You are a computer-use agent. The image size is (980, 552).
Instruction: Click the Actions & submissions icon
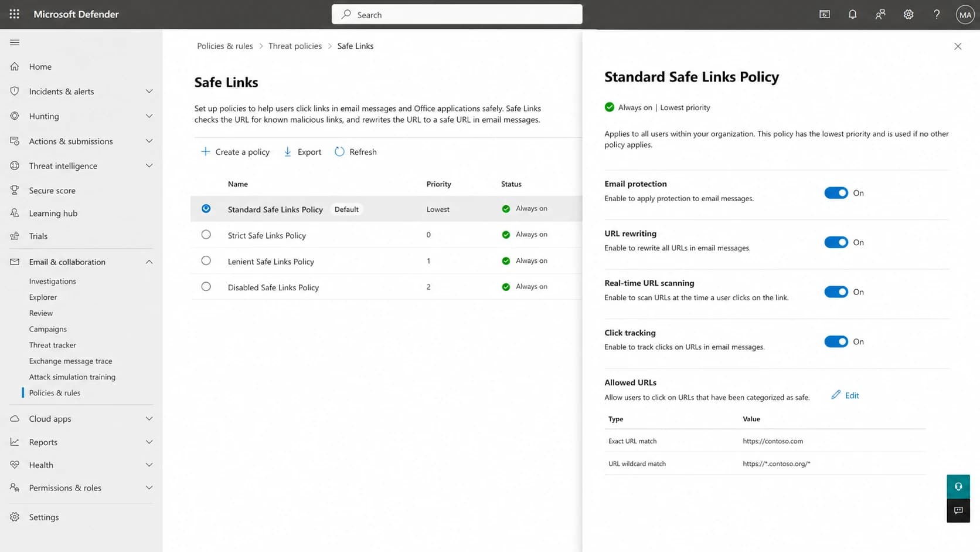(15, 141)
